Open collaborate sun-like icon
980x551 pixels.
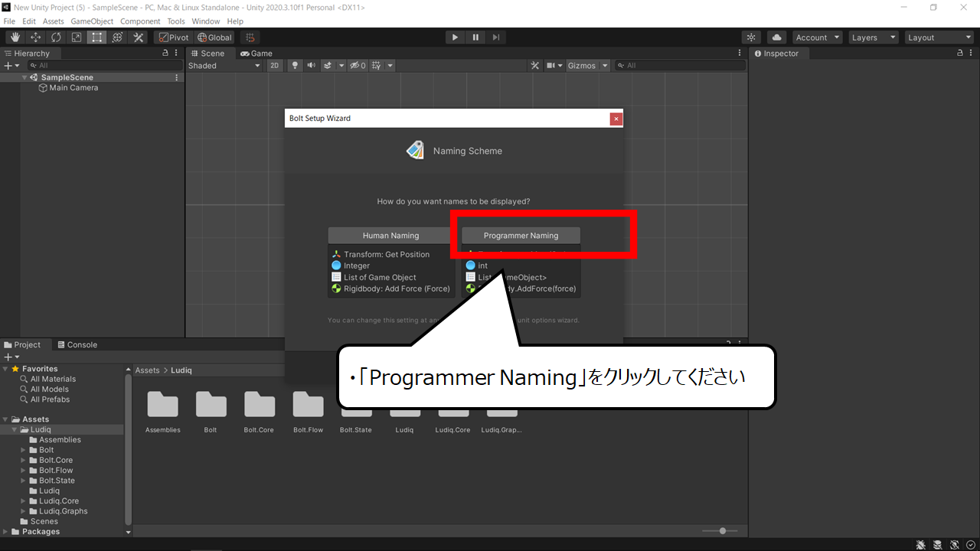point(751,37)
